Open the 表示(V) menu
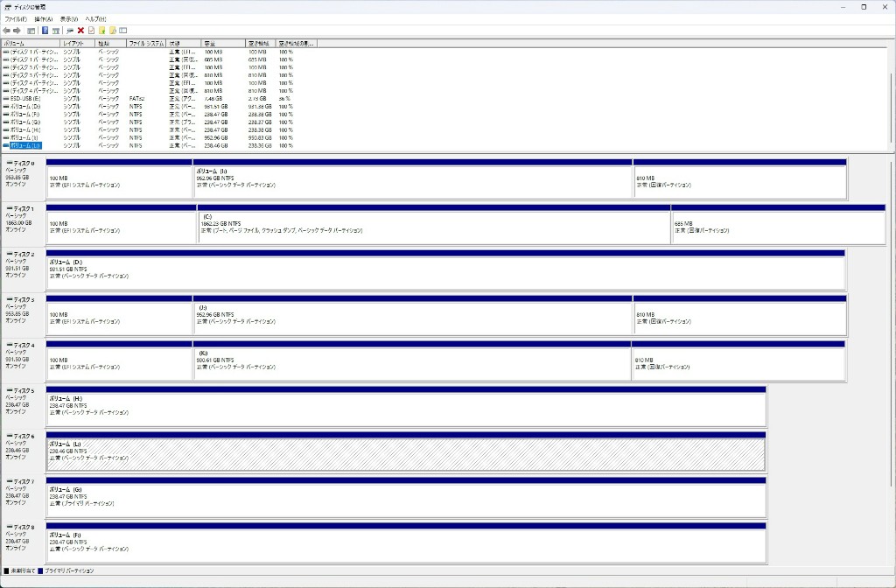This screenshot has height=588, width=896. tap(68, 19)
